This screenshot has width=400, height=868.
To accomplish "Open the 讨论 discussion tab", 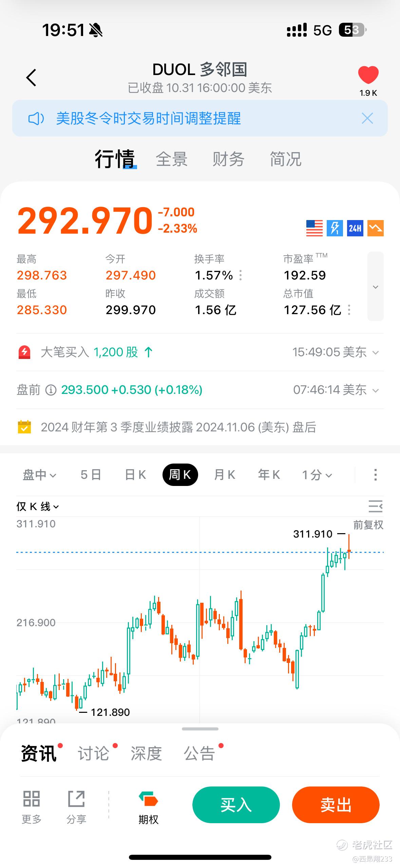I will [94, 754].
